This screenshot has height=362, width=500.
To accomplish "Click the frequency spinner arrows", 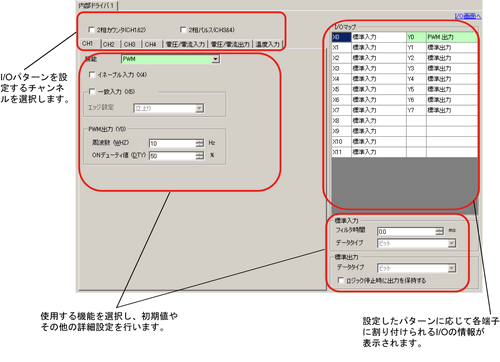I will click(x=199, y=143).
